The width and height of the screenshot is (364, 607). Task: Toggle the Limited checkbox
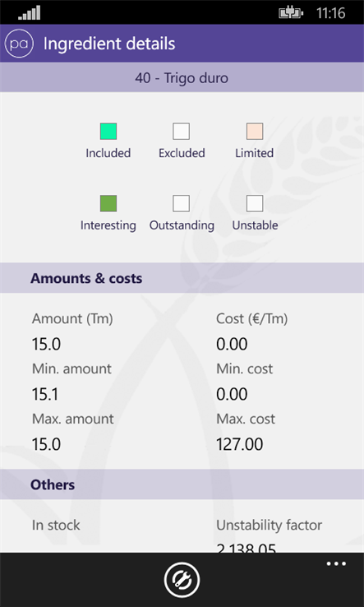[255, 132]
